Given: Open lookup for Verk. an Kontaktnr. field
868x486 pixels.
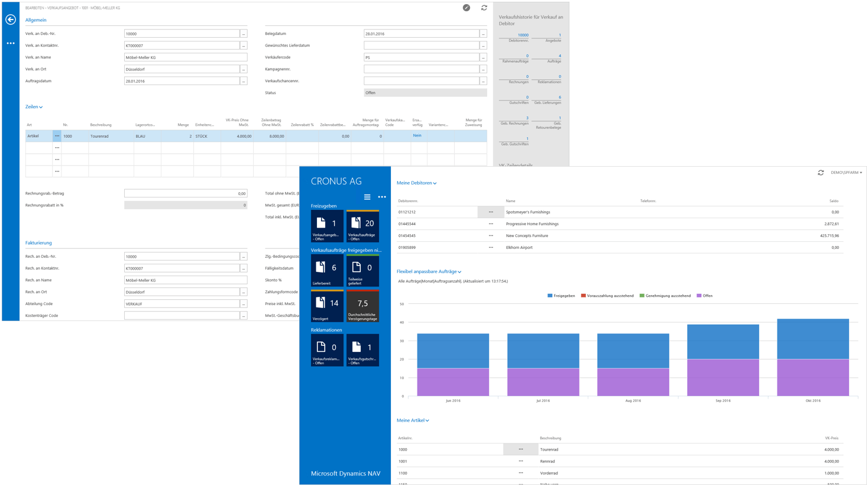Looking at the screenshot, I should coord(244,46).
